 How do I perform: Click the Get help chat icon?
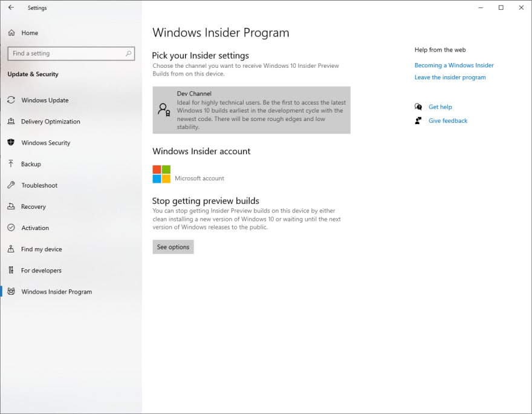pos(418,107)
